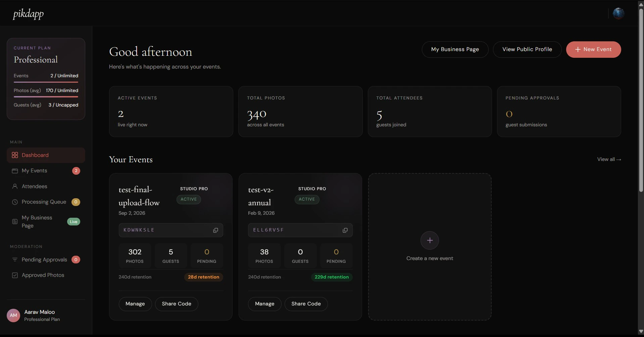Viewport: 644px width, 337px height.
Task: Click View Public Profile button
Action: tap(527, 49)
